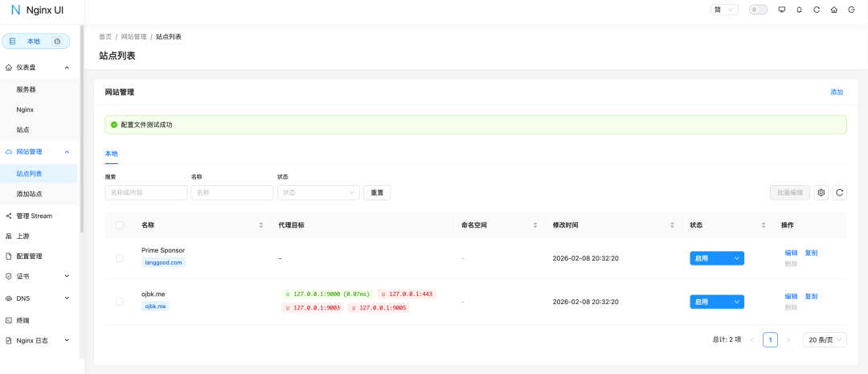This screenshot has width=868, height=374.
Task: Click the 名称或内容 search input field
Action: tap(145, 192)
